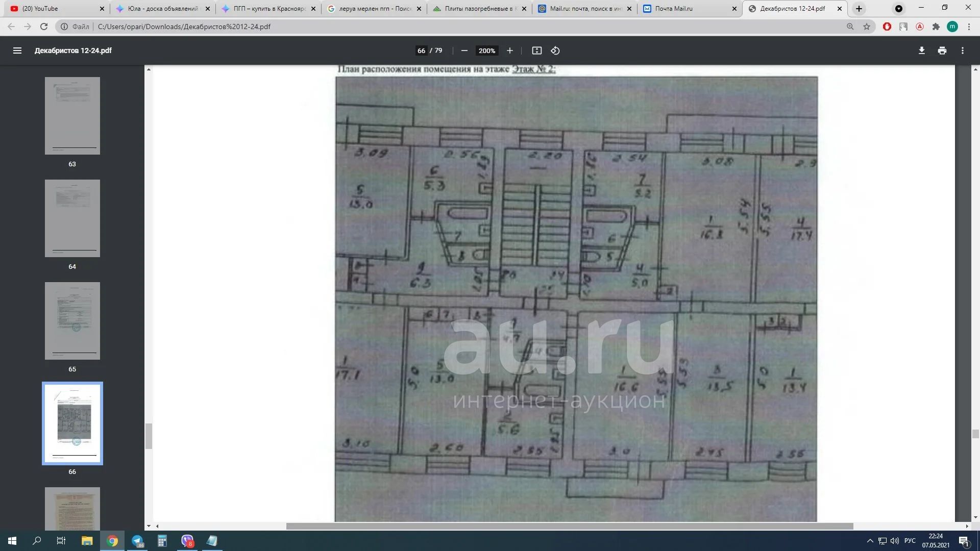Reload the current page
Viewport: 980px width, 551px height.
[x=44, y=27]
